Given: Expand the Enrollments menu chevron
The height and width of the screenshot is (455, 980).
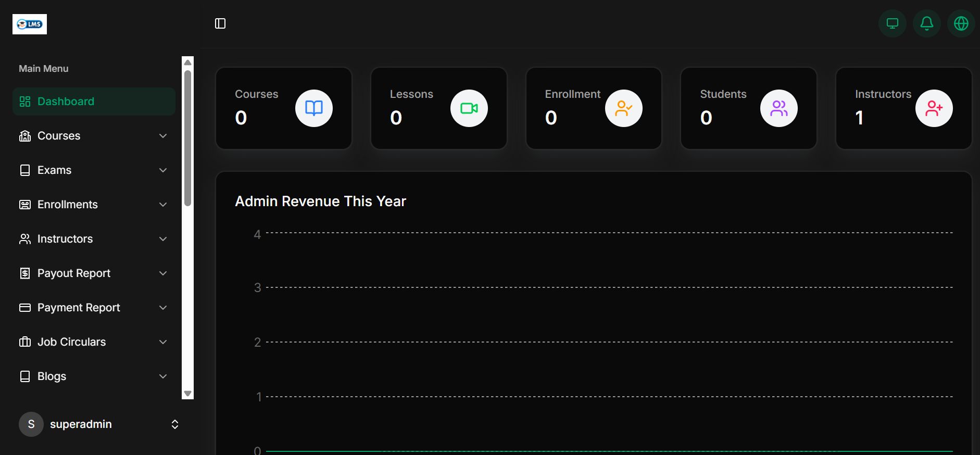Looking at the screenshot, I should 163,205.
